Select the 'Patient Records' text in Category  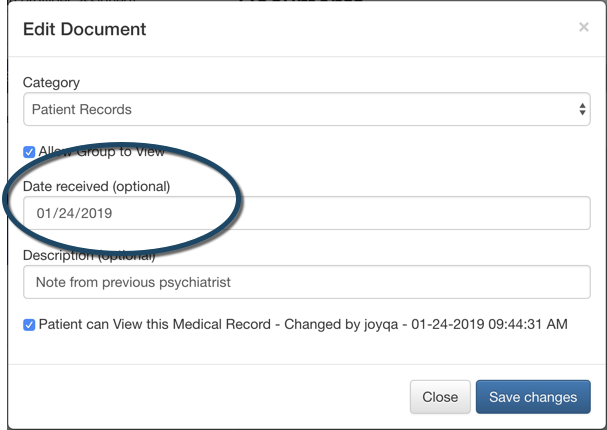tap(82, 109)
